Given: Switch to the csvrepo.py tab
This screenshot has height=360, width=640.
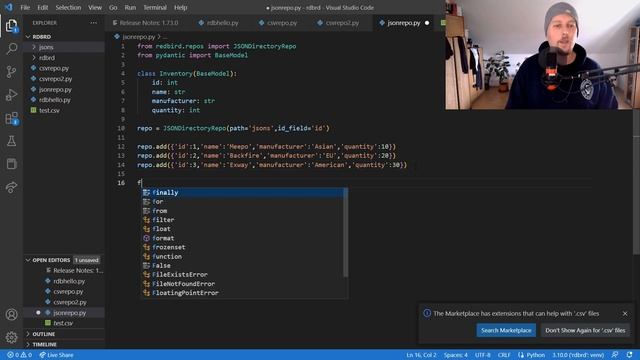Looking at the screenshot, I should [x=282, y=23].
